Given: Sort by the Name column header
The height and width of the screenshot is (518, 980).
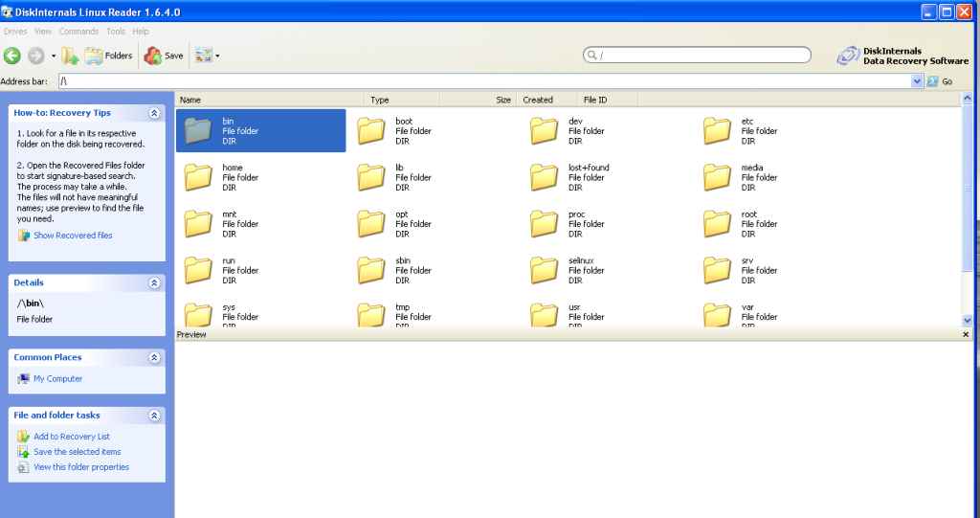Looking at the screenshot, I should point(270,100).
